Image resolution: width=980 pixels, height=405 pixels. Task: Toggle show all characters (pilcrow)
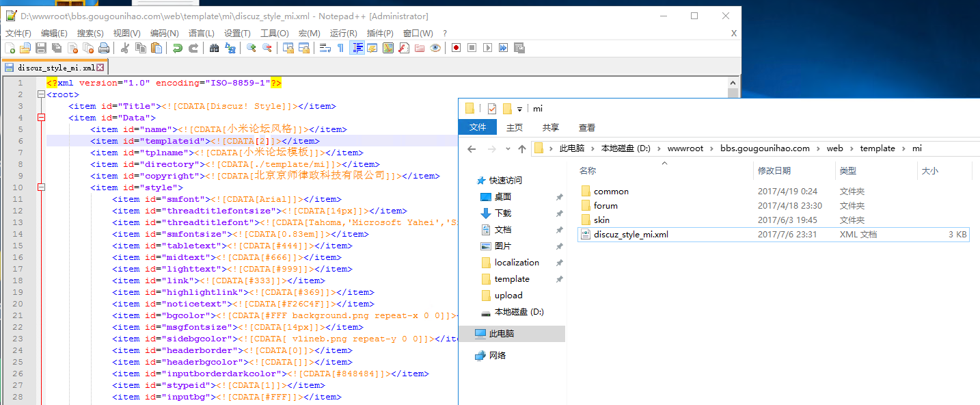pyautogui.click(x=340, y=48)
